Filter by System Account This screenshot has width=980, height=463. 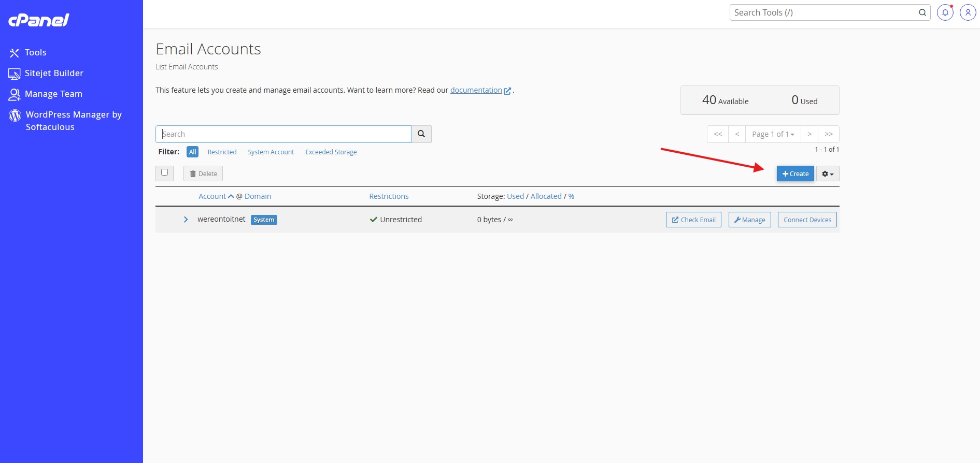271,152
